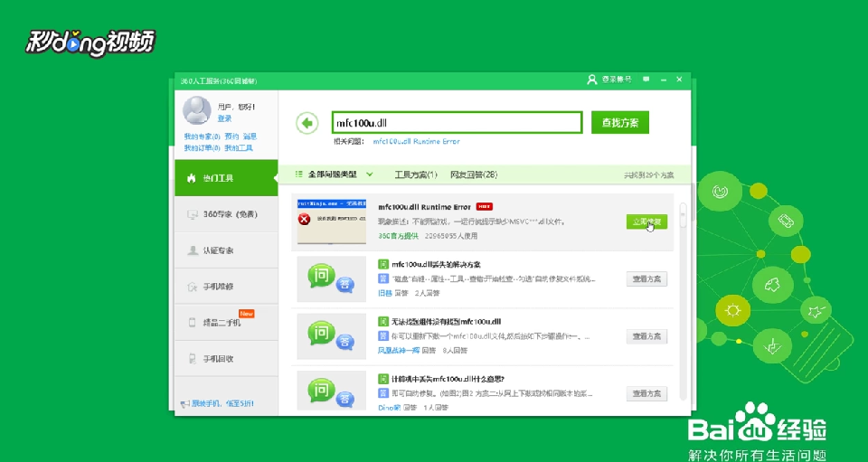Image resolution: width=868 pixels, height=462 pixels.
Task: Click the green back arrow icon
Action: [307, 123]
